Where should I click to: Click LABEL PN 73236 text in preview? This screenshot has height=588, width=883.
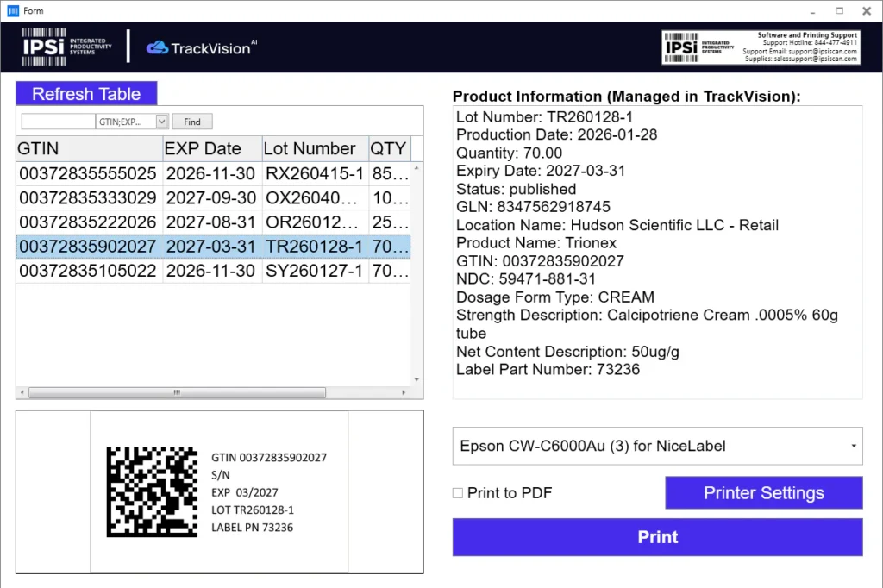tap(253, 527)
